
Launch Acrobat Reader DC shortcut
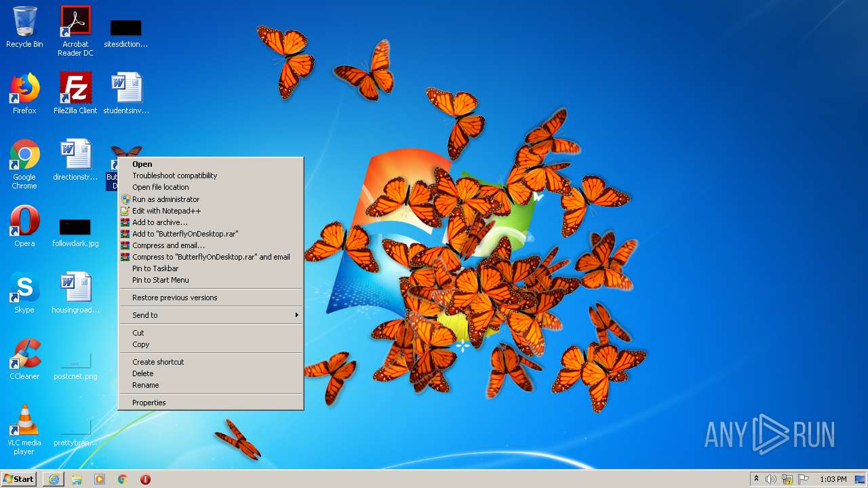(75, 30)
